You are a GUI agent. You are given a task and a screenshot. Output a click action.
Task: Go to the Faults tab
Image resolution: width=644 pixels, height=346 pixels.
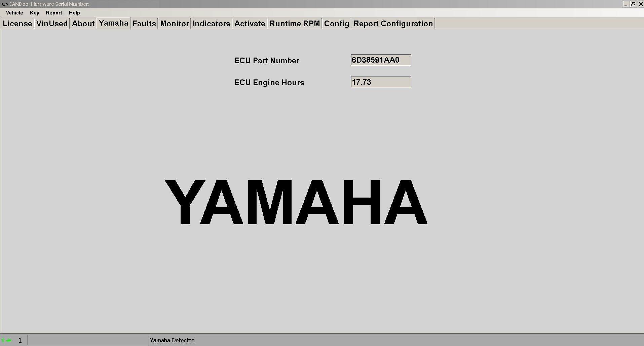pos(144,24)
